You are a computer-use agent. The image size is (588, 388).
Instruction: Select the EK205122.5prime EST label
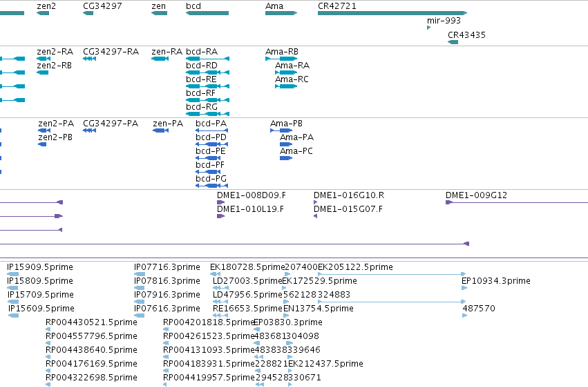tap(356, 267)
